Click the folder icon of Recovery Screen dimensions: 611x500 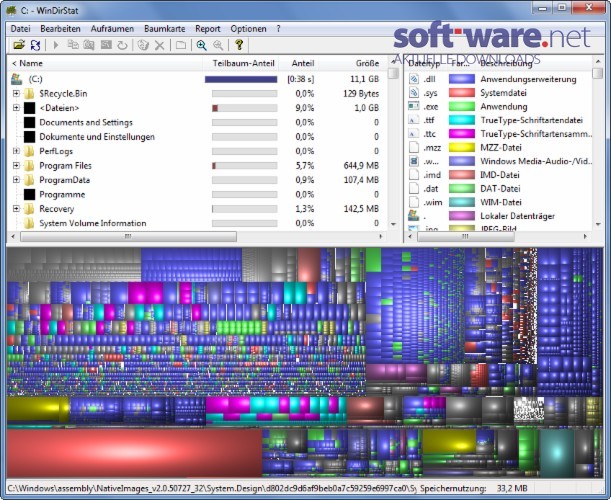[29, 209]
